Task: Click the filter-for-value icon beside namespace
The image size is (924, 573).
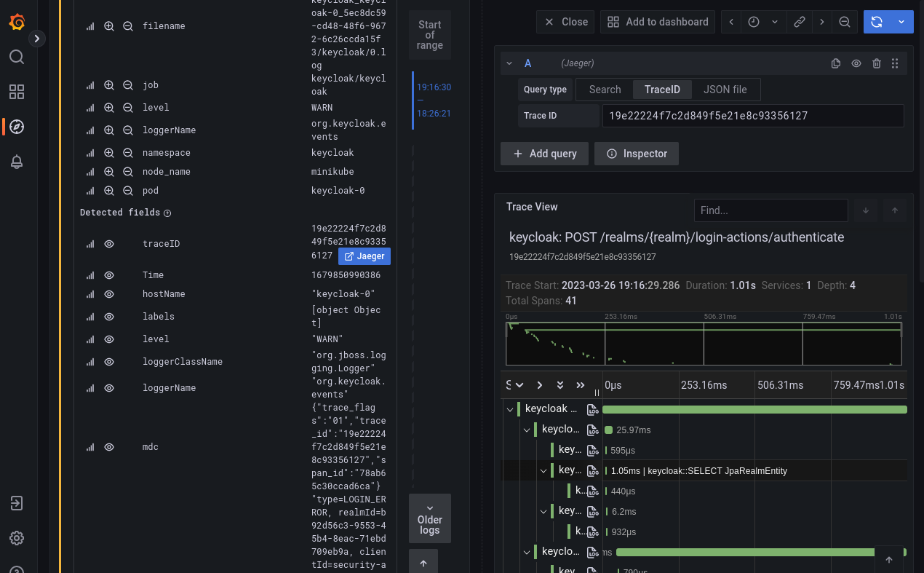Action: coord(109,153)
